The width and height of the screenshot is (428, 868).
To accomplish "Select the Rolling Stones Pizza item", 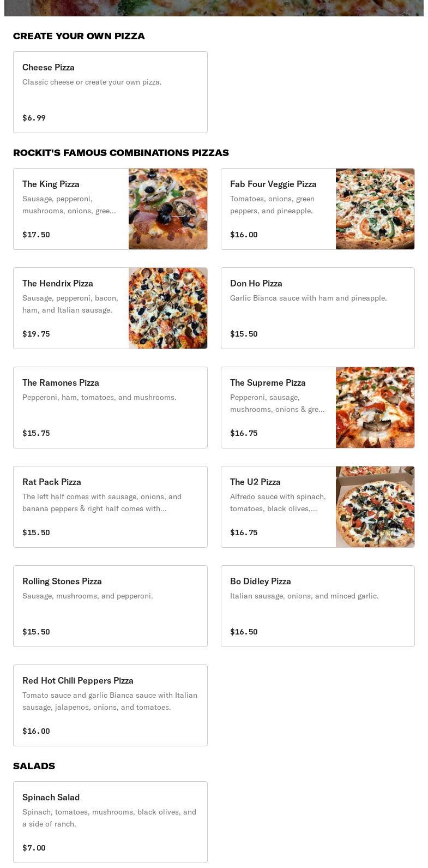I will tap(110, 606).
